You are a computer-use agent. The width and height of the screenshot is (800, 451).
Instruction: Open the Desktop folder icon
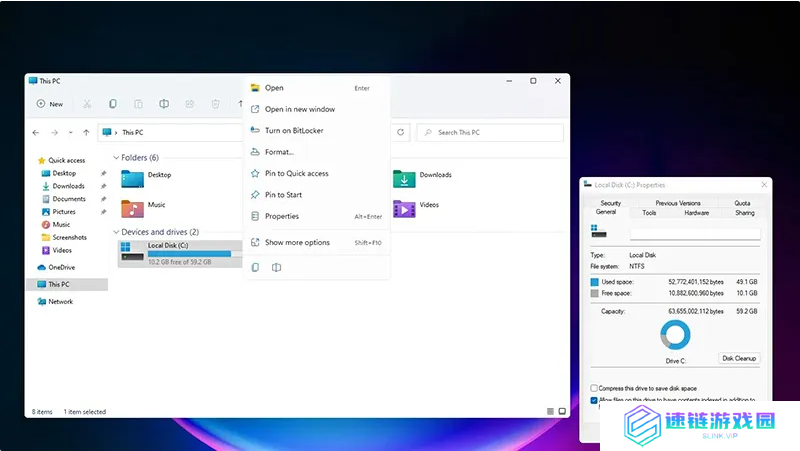point(133,179)
